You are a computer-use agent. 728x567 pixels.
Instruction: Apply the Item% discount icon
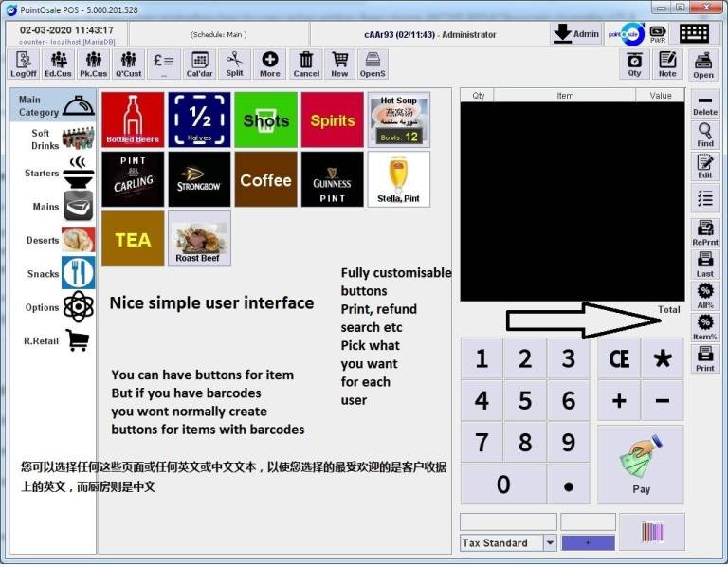point(704,327)
